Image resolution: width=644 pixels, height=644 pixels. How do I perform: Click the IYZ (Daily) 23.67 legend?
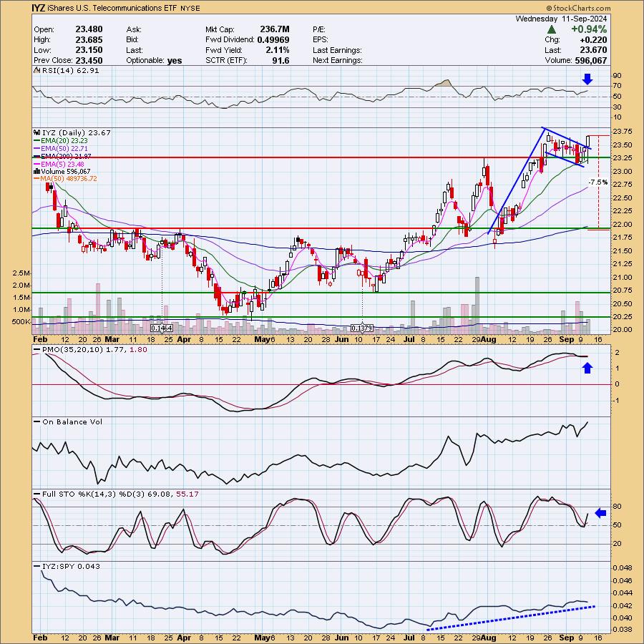76,132
